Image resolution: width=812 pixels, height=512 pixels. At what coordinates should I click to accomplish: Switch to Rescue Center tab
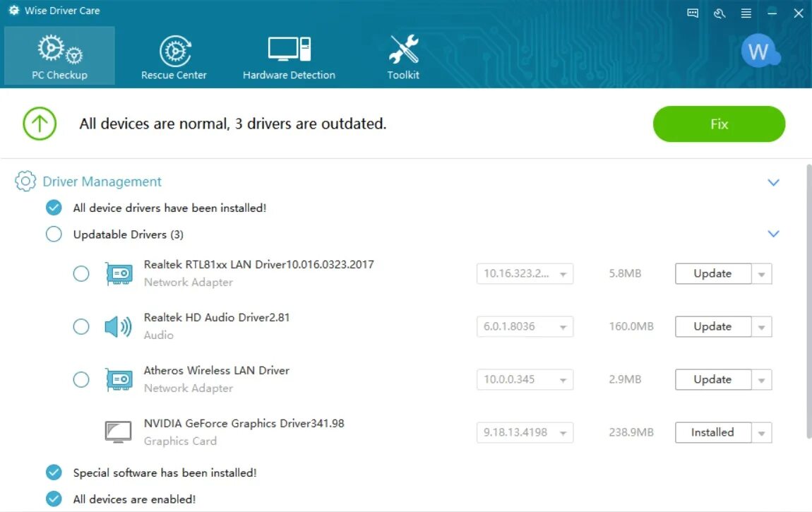click(x=174, y=57)
